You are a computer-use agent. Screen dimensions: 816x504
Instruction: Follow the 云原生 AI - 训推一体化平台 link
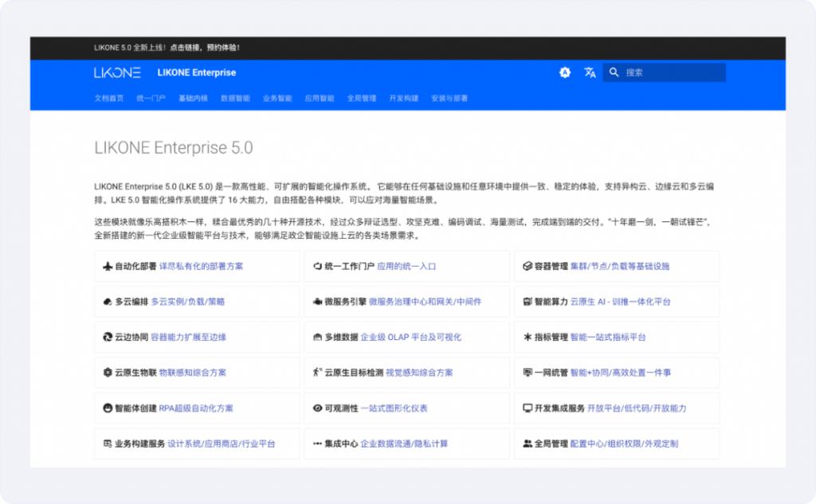pyautogui.click(x=620, y=302)
